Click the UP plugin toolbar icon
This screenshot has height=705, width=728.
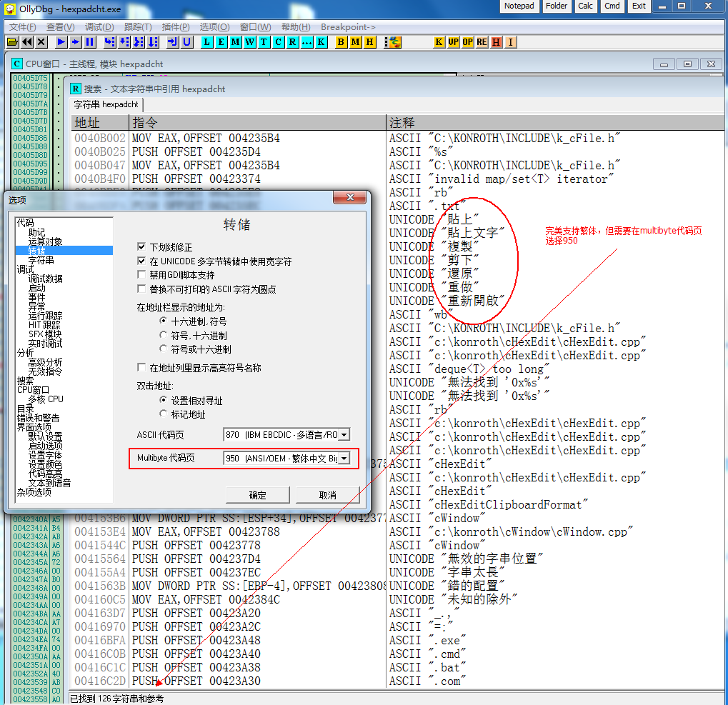coord(454,42)
